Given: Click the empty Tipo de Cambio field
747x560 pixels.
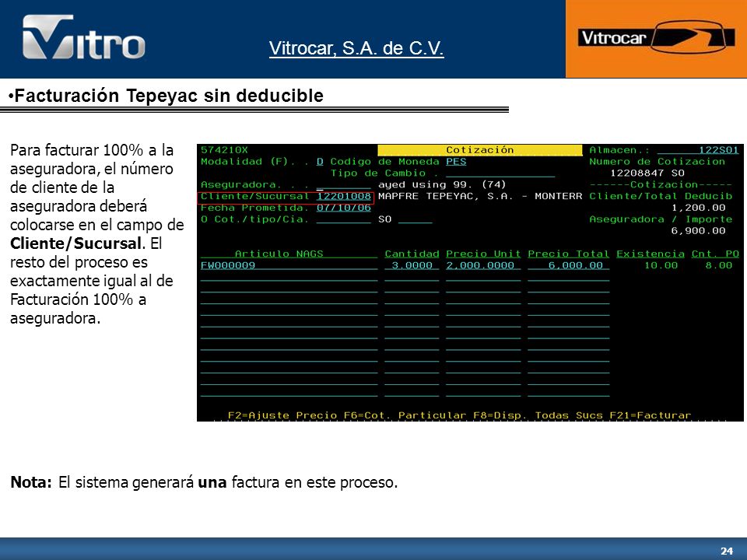Looking at the screenshot, I should [500, 173].
